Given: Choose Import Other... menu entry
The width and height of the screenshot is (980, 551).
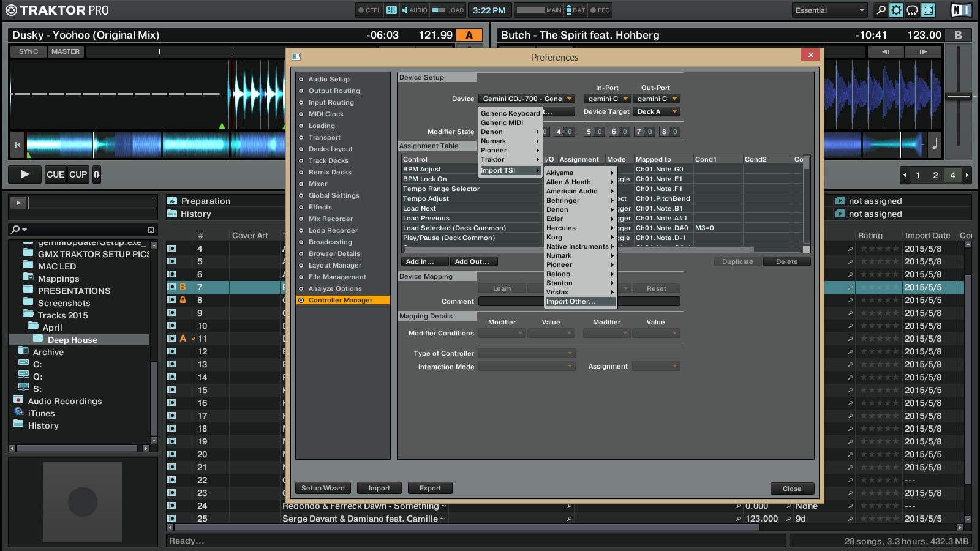Looking at the screenshot, I should (580, 301).
